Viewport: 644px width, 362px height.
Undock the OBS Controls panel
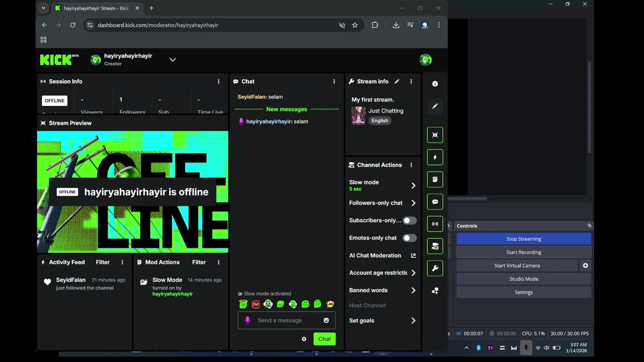589,226
